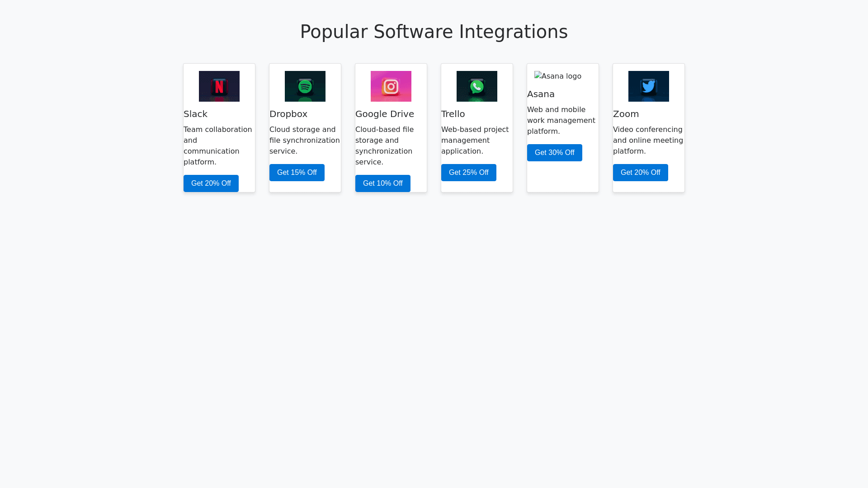Click the Popular Software Integrations heading
The height and width of the screenshot is (488, 868).
coord(434,32)
